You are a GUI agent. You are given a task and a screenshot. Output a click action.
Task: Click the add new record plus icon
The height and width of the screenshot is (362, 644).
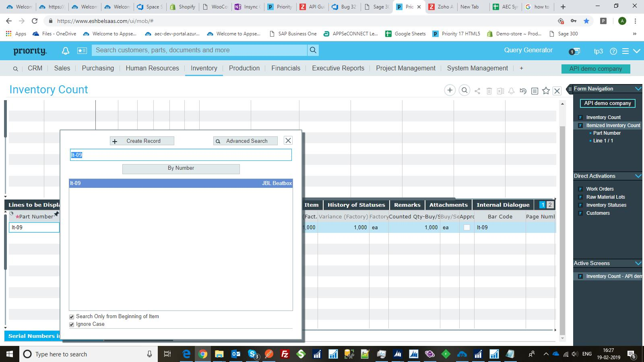[450, 90]
